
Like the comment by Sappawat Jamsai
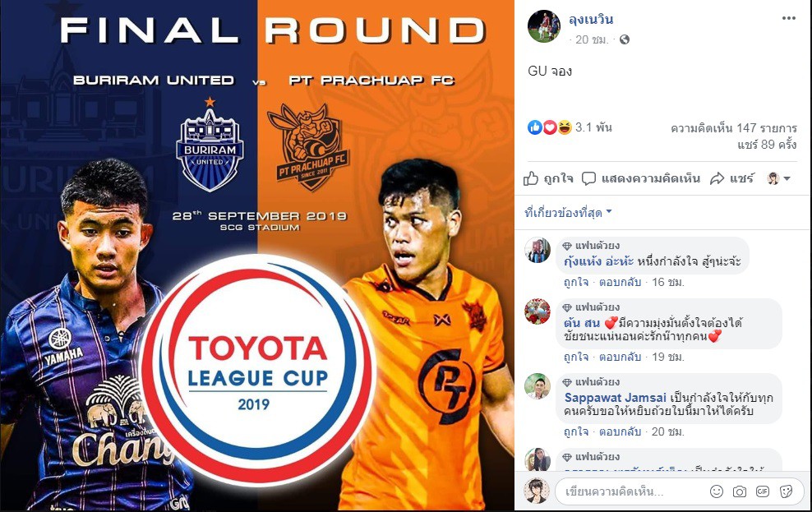click(x=576, y=431)
